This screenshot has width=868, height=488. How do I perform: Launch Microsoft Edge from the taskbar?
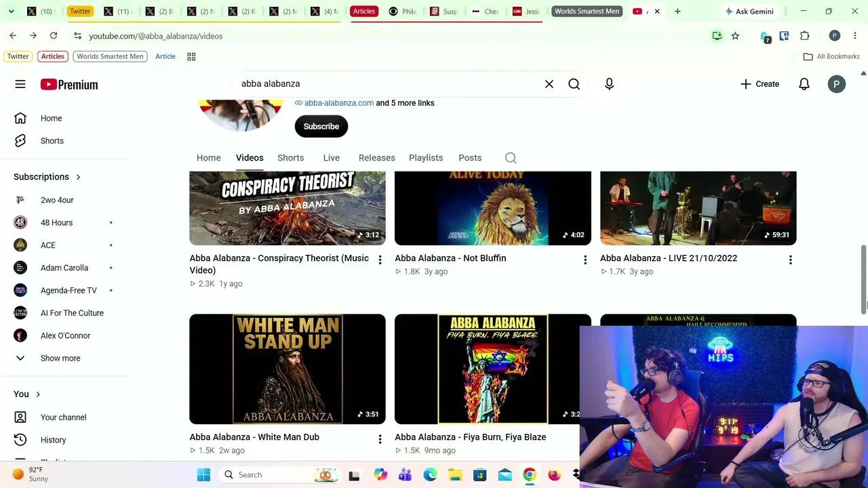430,475
